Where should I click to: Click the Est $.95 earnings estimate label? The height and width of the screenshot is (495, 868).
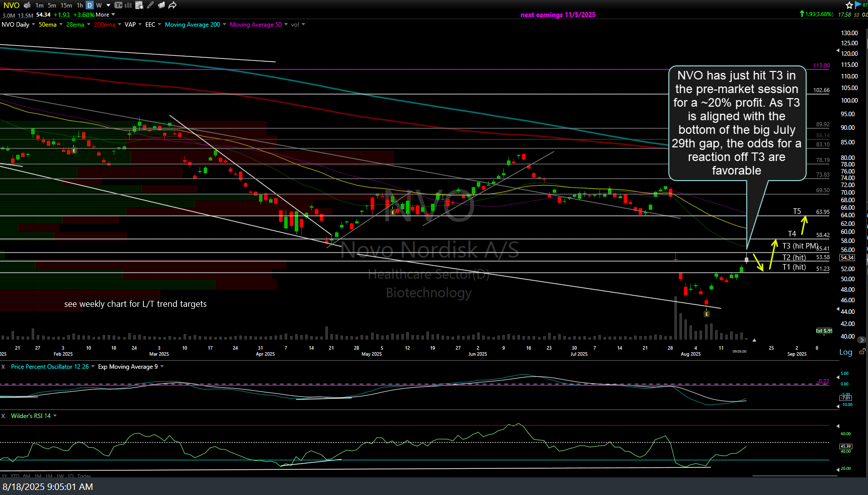824,331
